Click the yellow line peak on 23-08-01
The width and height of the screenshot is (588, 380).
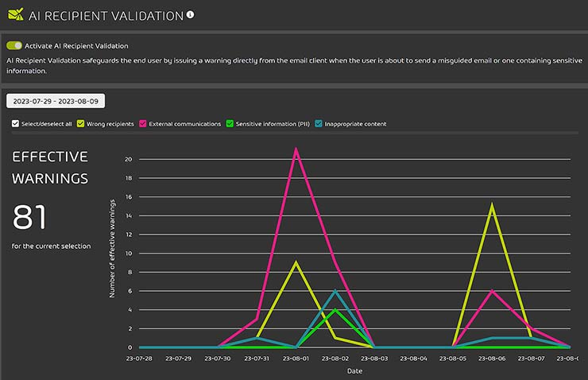coord(296,262)
